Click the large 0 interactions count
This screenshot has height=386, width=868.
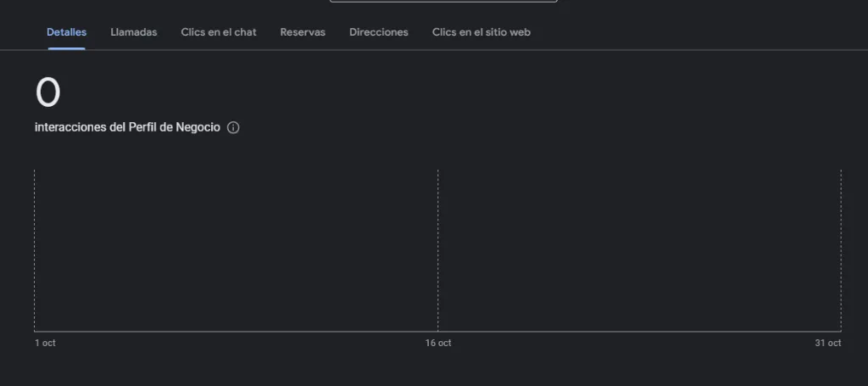point(47,92)
